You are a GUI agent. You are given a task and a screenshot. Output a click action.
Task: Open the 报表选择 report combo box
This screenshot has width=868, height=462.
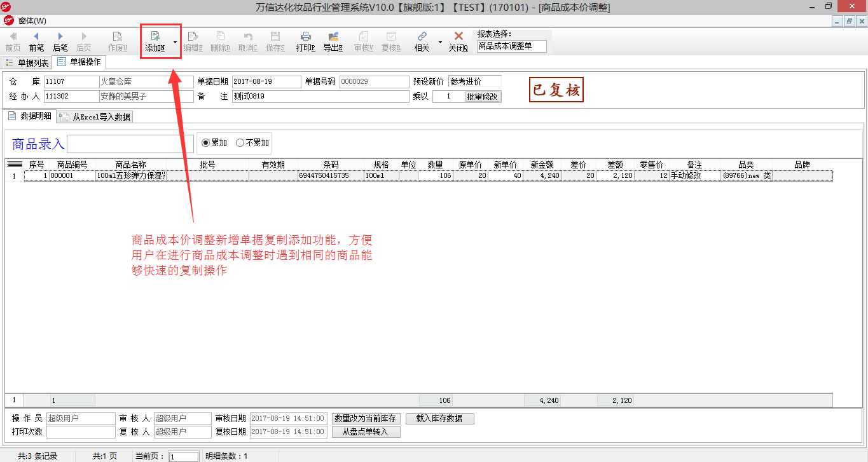tap(511, 46)
